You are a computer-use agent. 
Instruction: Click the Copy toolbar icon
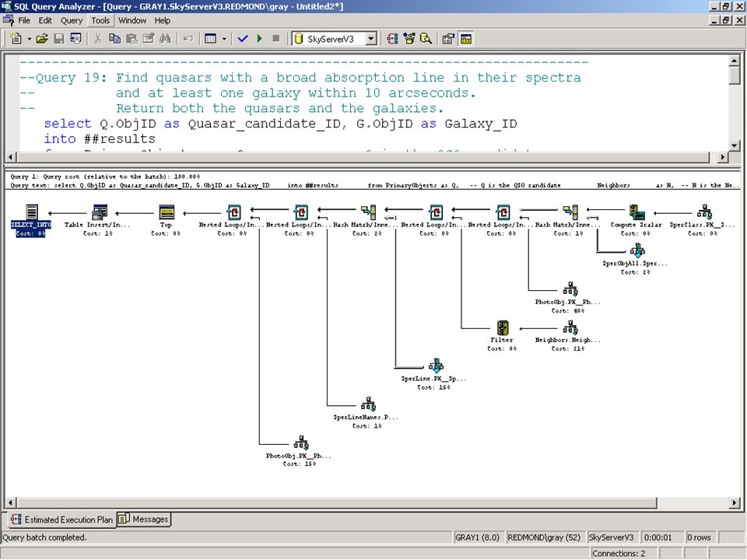click(115, 39)
